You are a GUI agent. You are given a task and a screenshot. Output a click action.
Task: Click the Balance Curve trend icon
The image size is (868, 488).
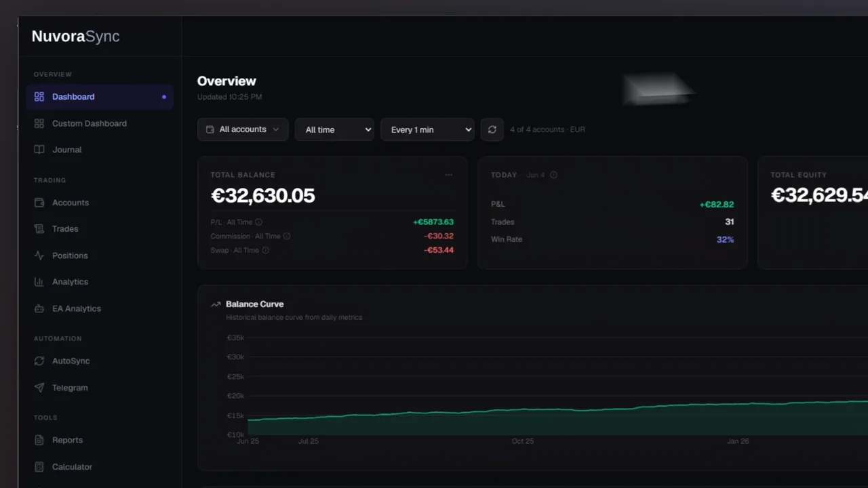pos(216,304)
